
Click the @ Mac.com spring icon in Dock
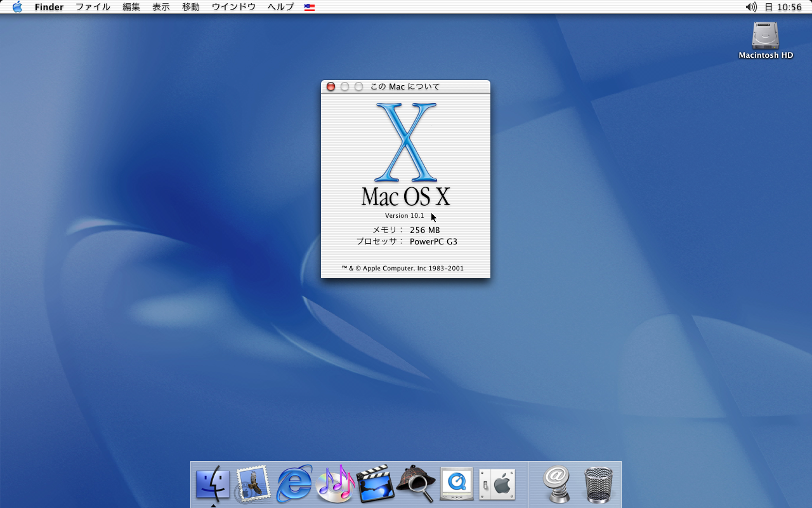(557, 485)
